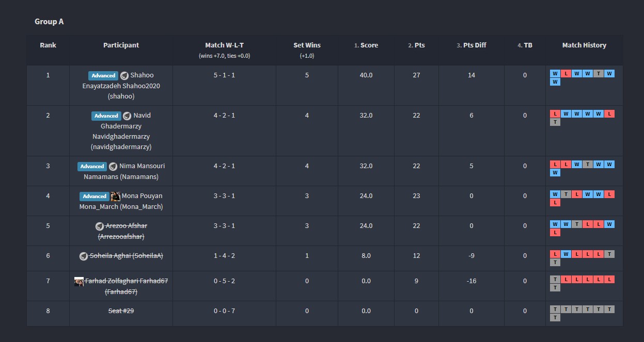Click the Advanced badge beside Mona Pouyan
This screenshot has height=342, width=644.
[95, 196]
